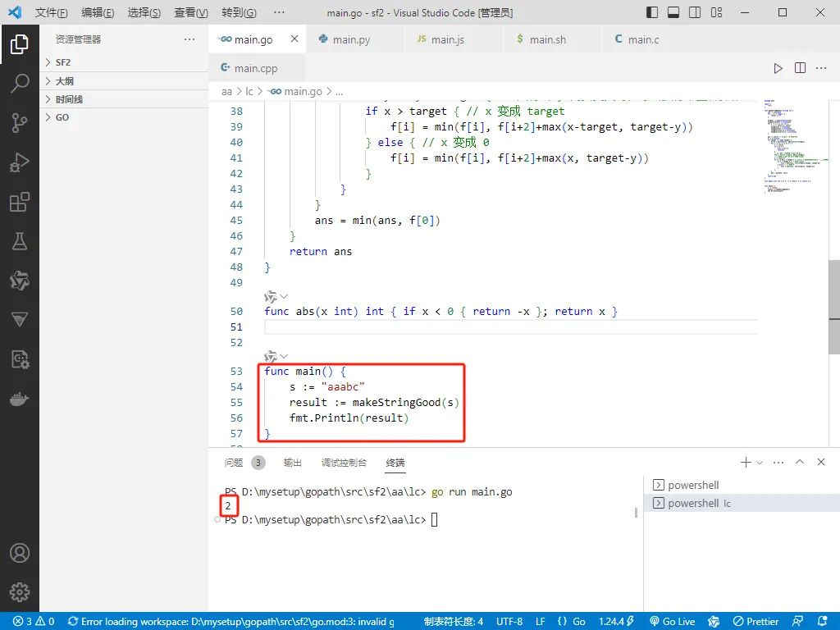
Task: Switch to 调试控制台 debug console tab
Action: pos(344,463)
